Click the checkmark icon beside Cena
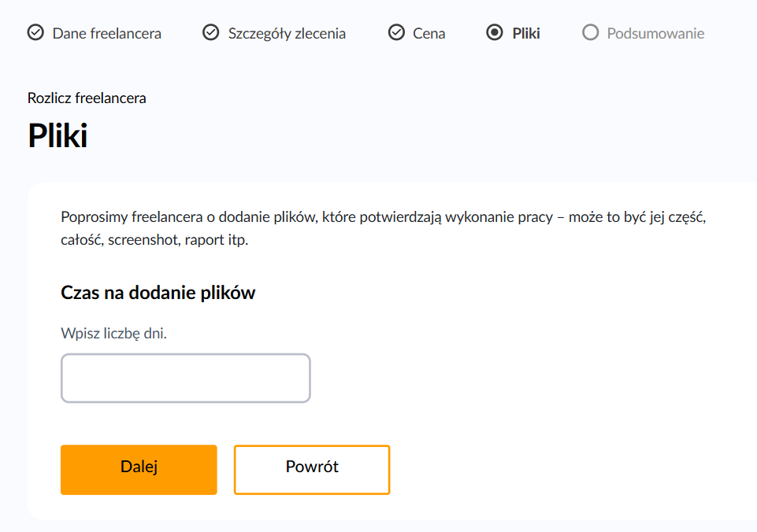Viewport: 757px width, 532px height. click(396, 33)
